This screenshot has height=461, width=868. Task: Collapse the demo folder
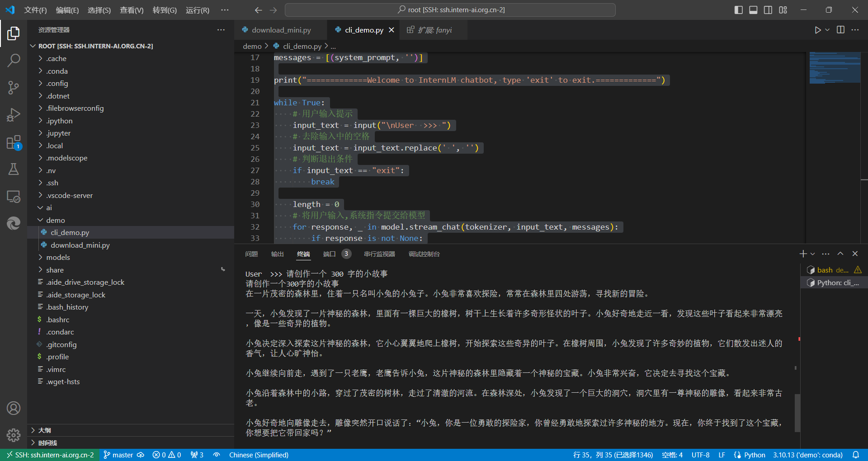click(x=55, y=220)
